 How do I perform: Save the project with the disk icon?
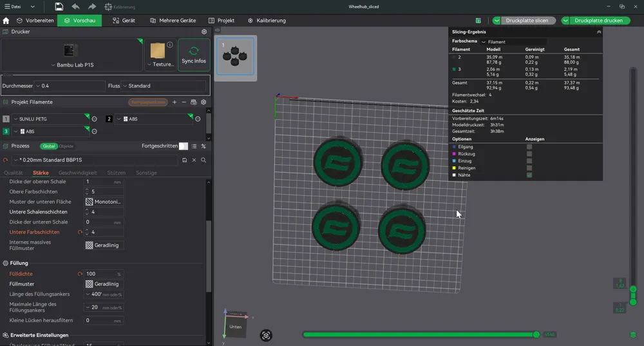(x=59, y=6)
